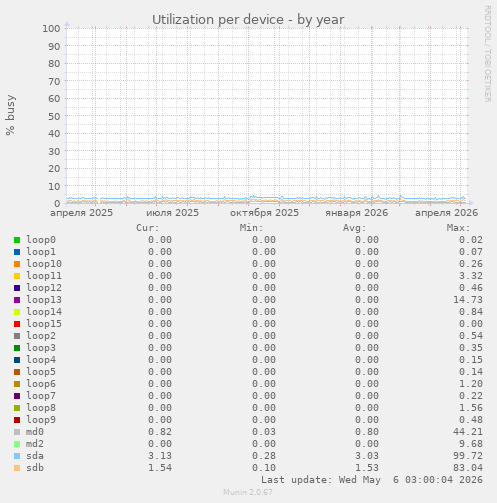Select the loop5 legend label
The image size is (497, 503).
41,372
